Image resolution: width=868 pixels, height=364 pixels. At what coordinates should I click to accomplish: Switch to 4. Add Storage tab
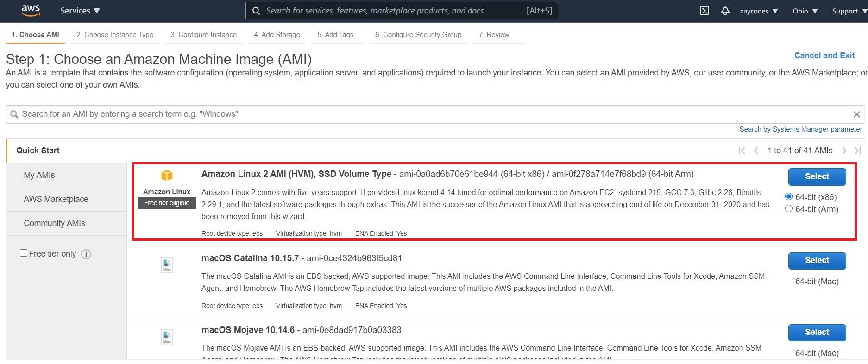[277, 35]
